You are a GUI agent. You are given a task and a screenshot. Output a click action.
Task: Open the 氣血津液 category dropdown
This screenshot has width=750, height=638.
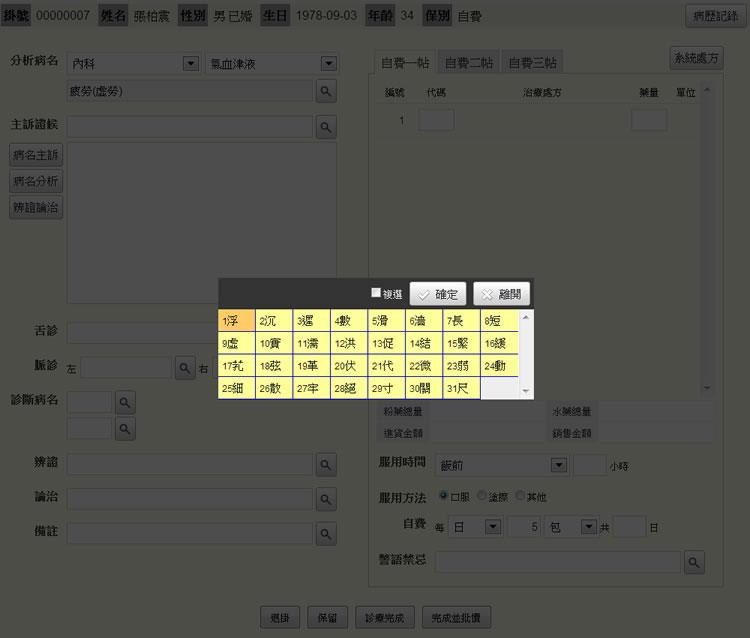point(327,64)
